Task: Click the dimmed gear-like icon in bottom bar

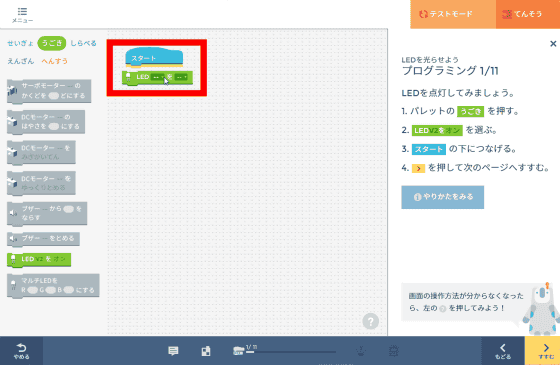Action: coord(394,351)
